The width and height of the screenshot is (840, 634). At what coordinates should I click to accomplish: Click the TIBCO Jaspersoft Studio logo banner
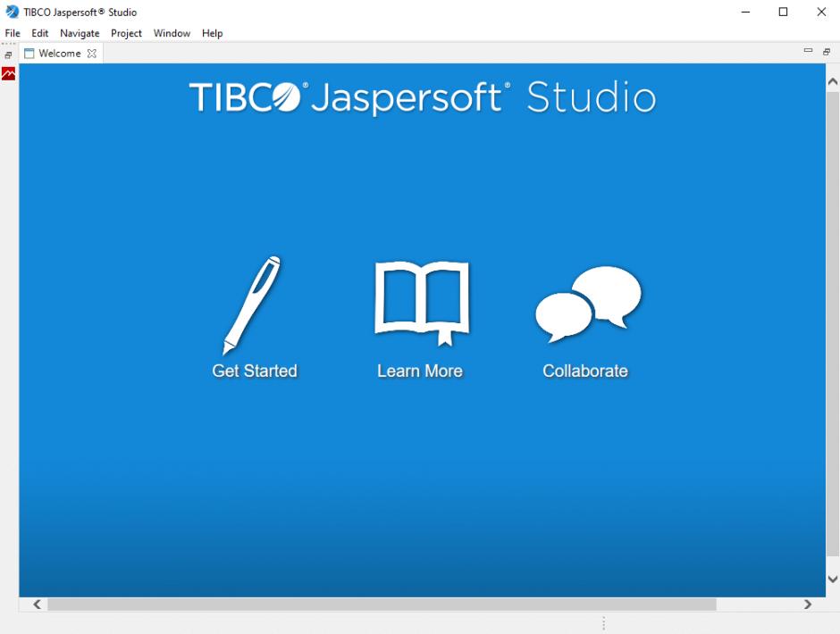coord(423,97)
